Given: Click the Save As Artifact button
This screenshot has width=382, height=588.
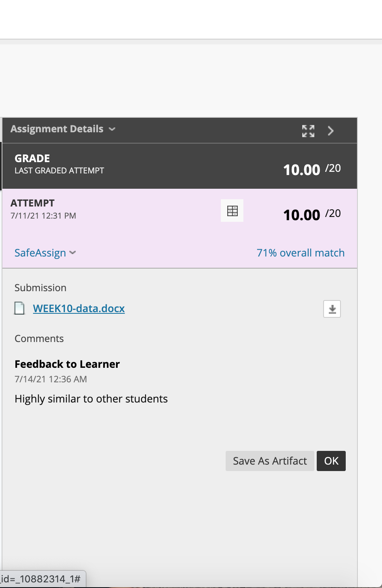Looking at the screenshot, I should coord(270,461).
